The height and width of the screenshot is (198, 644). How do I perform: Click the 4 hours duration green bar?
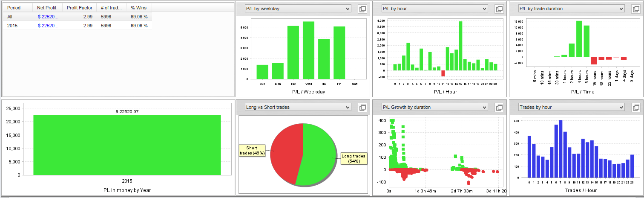[x=579, y=39]
